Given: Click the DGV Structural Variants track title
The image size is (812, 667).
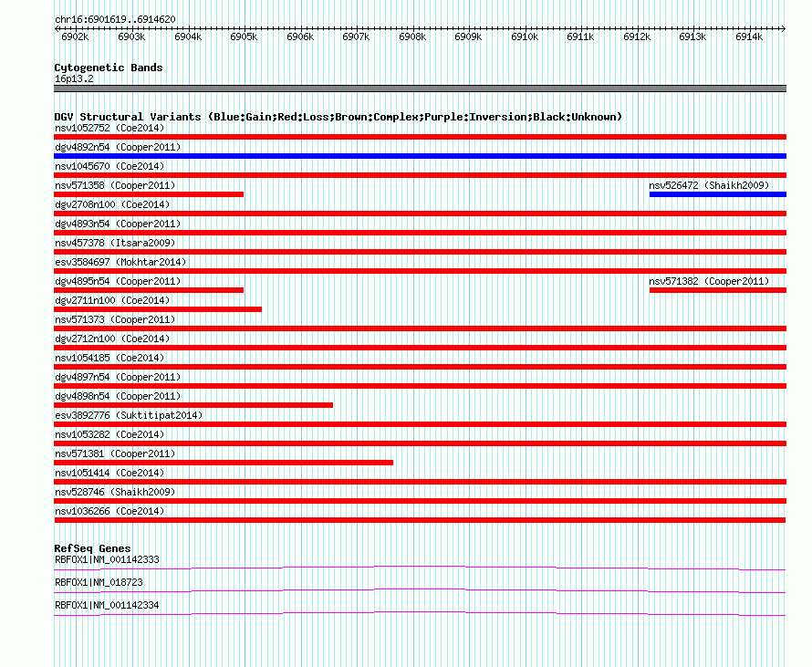Looking at the screenshot, I should point(338,117).
